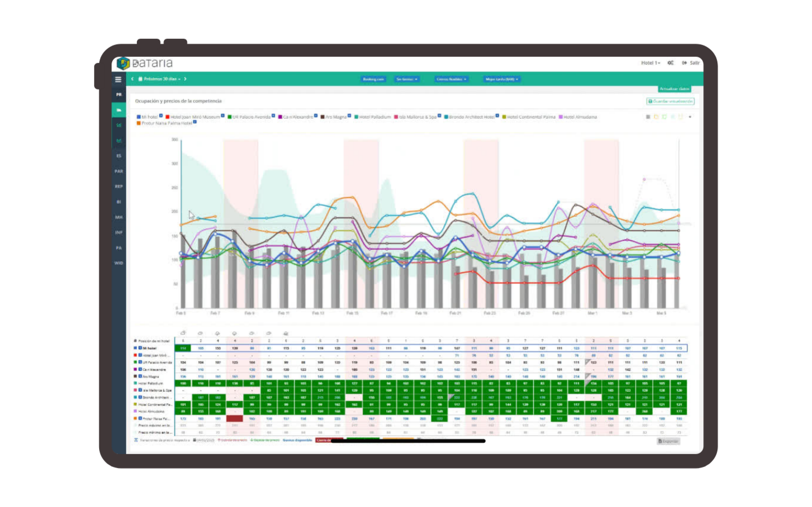Go to the previous date range arrow
This screenshot has height=507, width=812.
[x=132, y=79]
